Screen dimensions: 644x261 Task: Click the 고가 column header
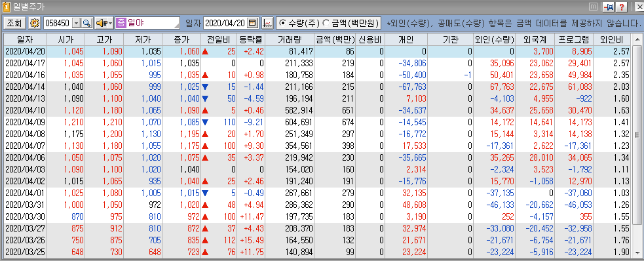tap(104, 40)
